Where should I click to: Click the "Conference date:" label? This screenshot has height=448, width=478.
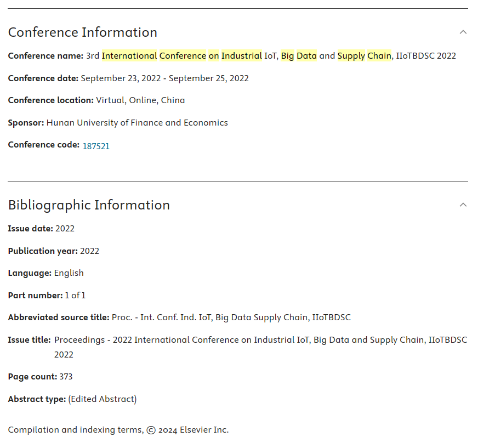point(43,78)
